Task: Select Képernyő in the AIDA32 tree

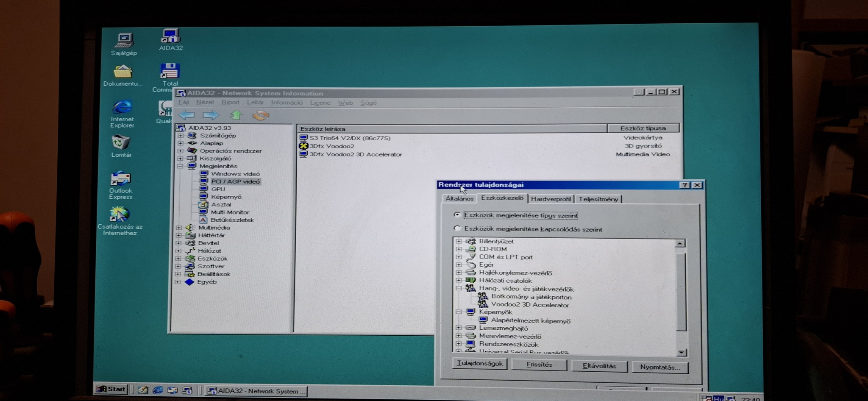Action: pos(226,197)
